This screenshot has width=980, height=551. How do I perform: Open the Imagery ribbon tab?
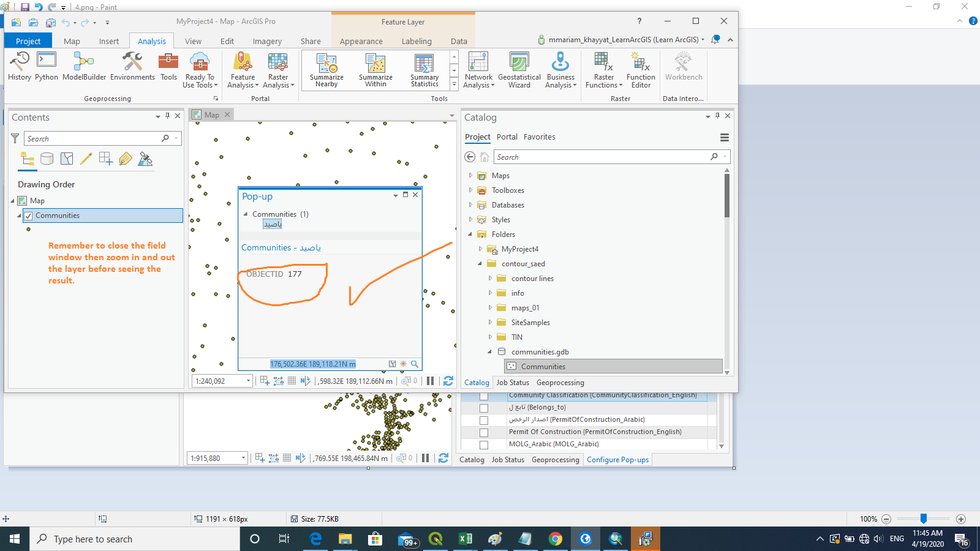(267, 41)
